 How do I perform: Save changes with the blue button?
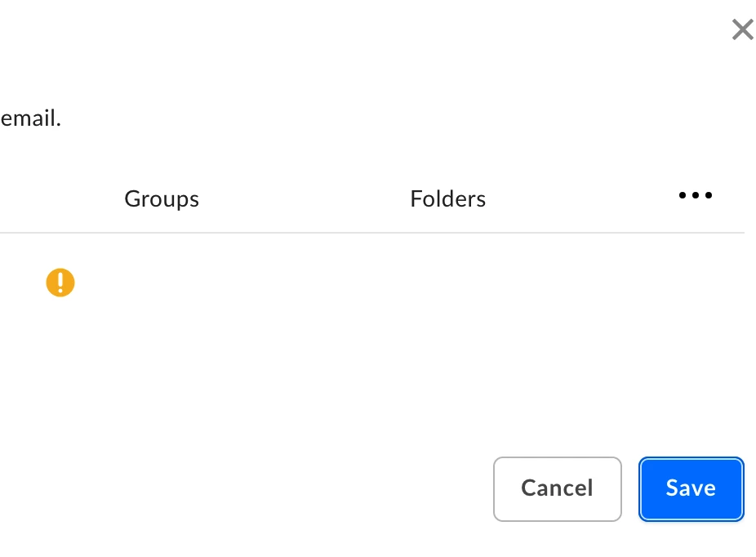692,489
